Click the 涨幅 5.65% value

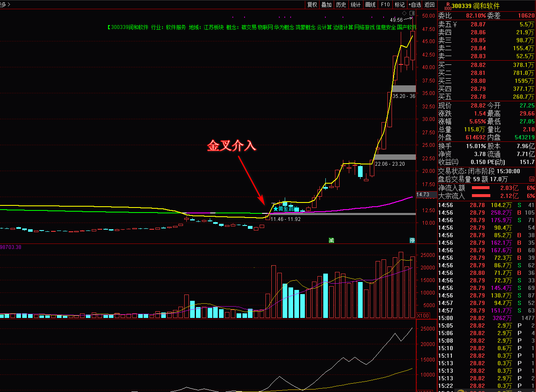point(477,121)
